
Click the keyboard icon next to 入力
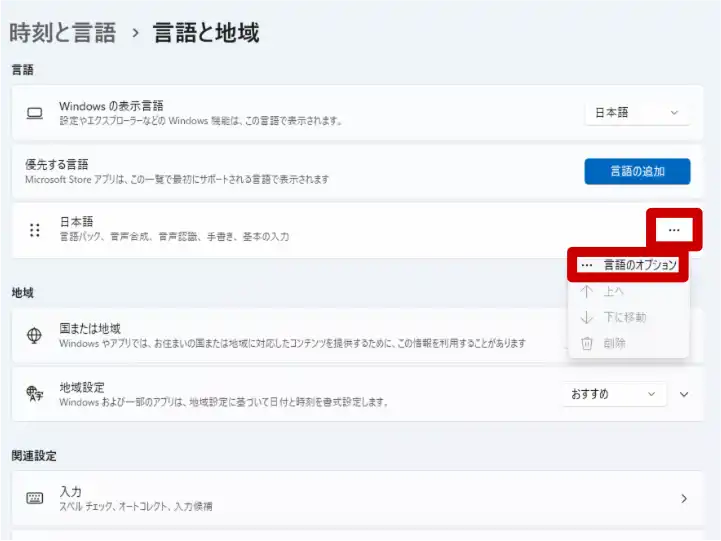(34, 498)
